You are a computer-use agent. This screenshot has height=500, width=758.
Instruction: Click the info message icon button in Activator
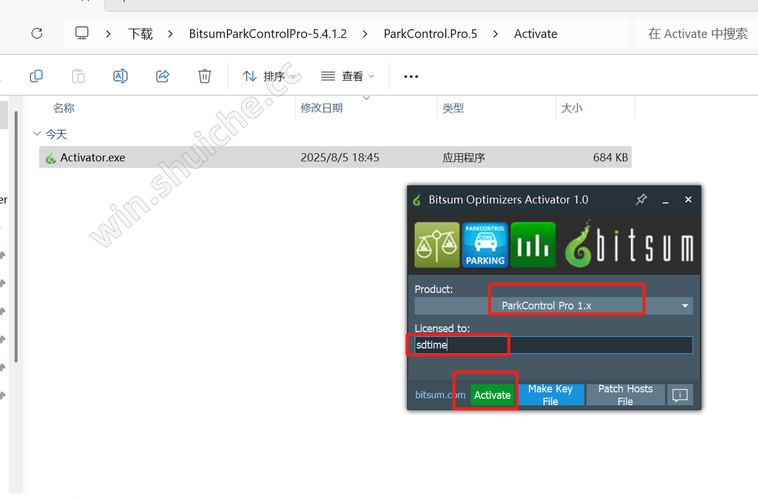point(680,395)
